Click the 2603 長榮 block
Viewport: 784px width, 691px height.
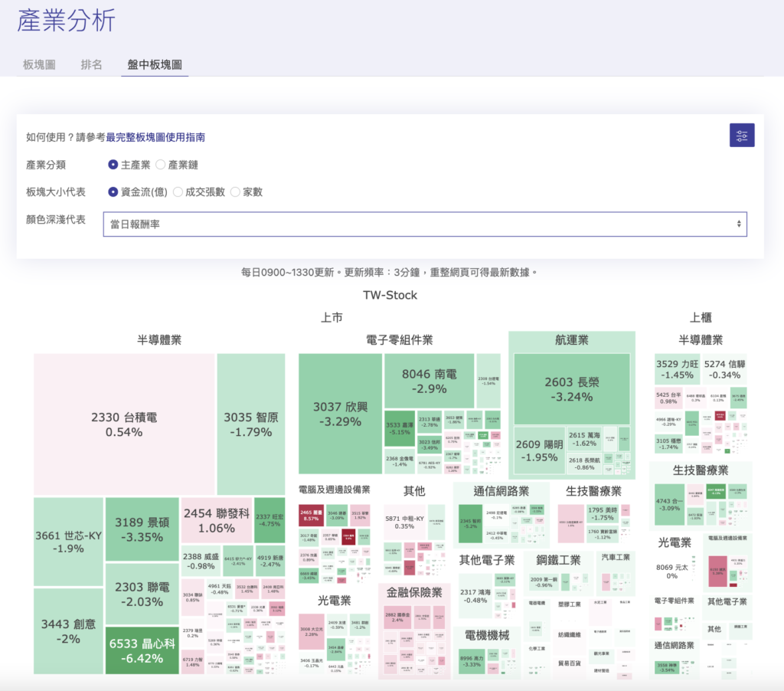[x=571, y=389]
